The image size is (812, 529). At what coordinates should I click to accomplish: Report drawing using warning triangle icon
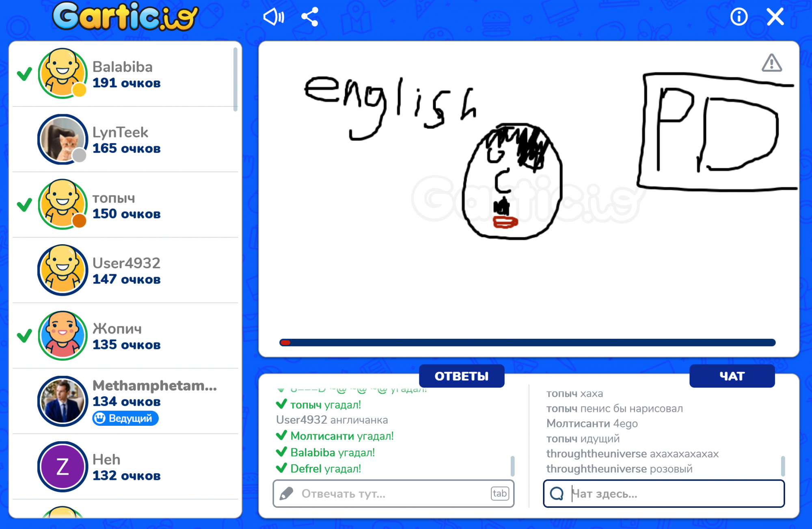pos(771,63)
